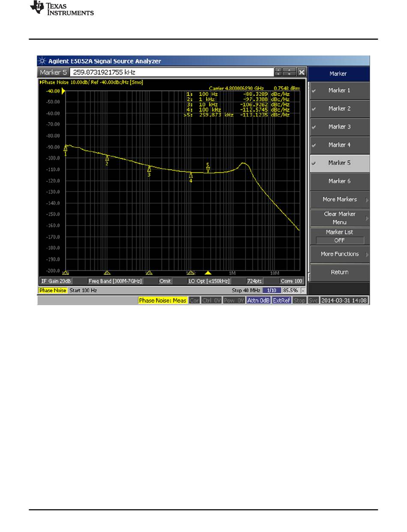Click the 724pts field
The width and height of the screenshot is (407, 532).
tap(254, 281)
